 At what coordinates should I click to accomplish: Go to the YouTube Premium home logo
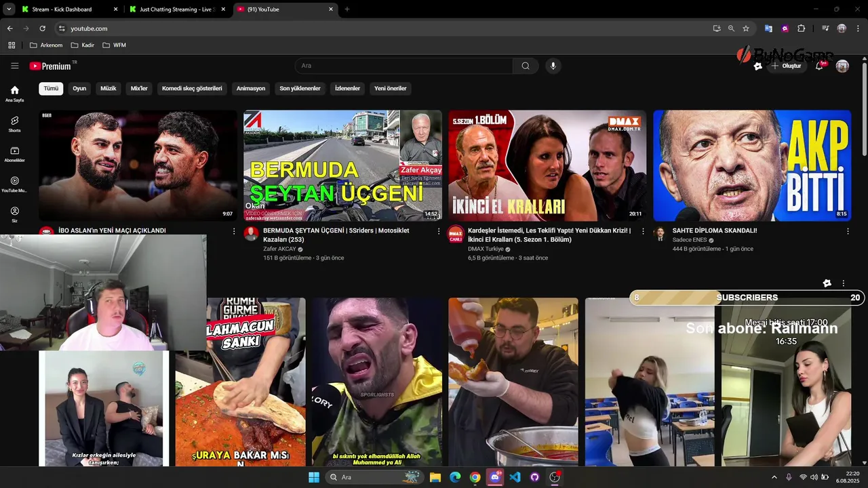(51, 66)
